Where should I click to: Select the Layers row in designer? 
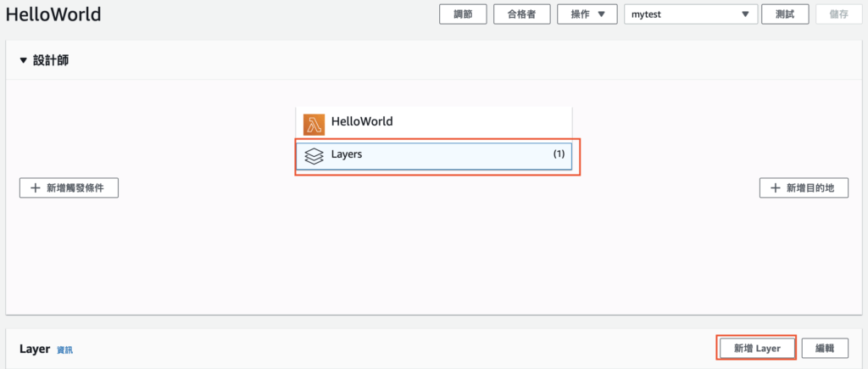pyautogui.click(x=433, y=156)
